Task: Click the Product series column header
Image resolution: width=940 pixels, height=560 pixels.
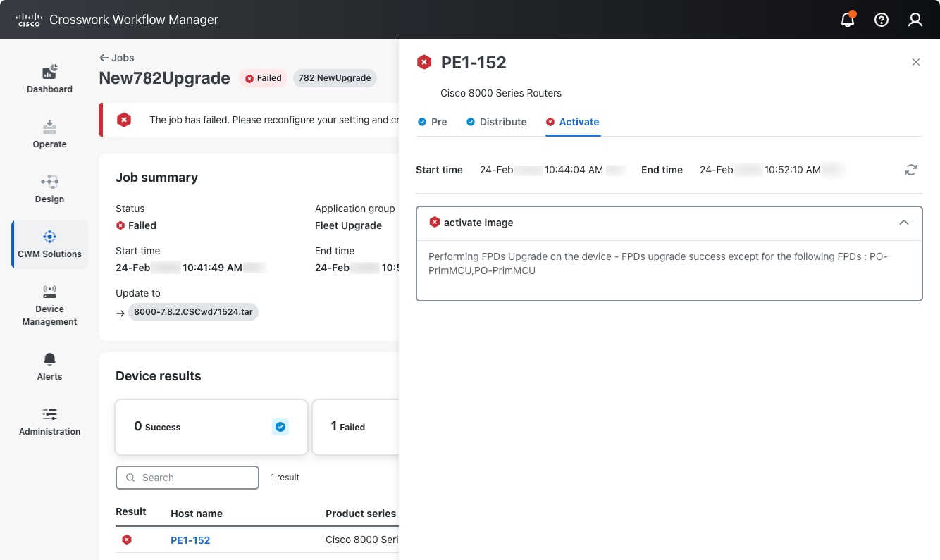Action: [361, 514]
